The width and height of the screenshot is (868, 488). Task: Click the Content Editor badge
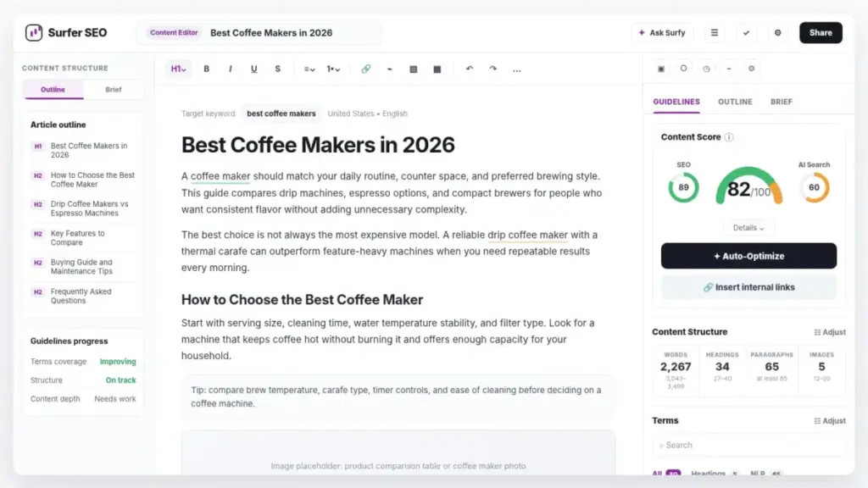[174, 33]
